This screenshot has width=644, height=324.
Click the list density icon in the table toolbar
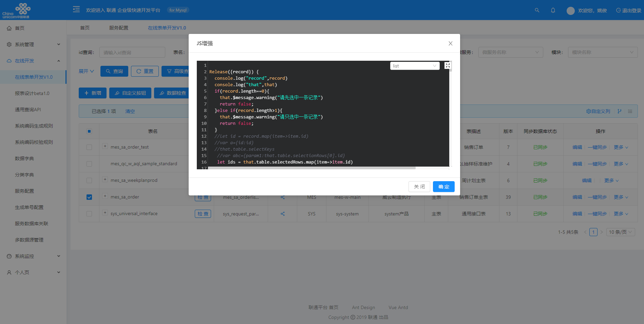[x=630, y=111]
